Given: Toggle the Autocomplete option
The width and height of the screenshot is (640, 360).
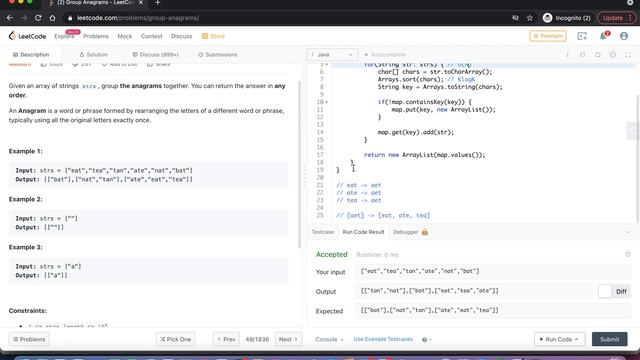Looking at the screenshot, I should click(x=384, y=55).
